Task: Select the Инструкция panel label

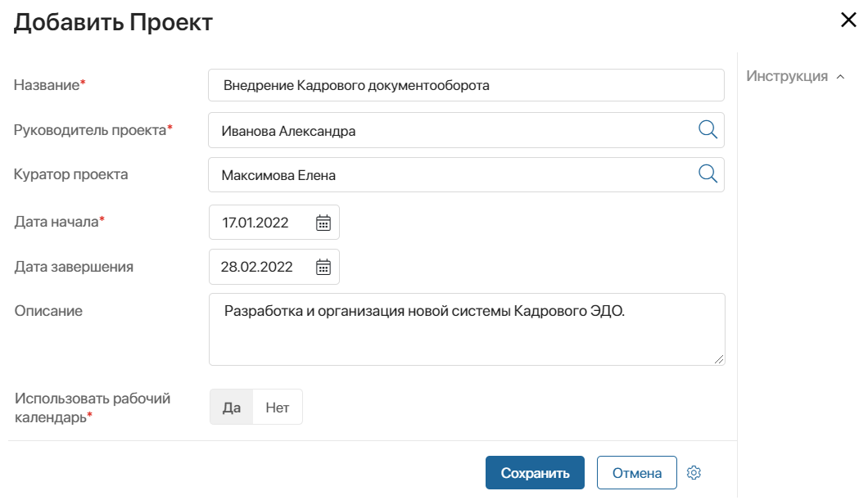Action: click(x=787, y=76)
